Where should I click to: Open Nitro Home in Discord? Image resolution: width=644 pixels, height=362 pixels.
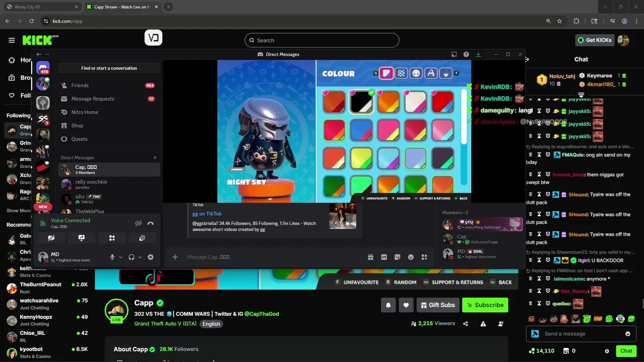point(108,112)
